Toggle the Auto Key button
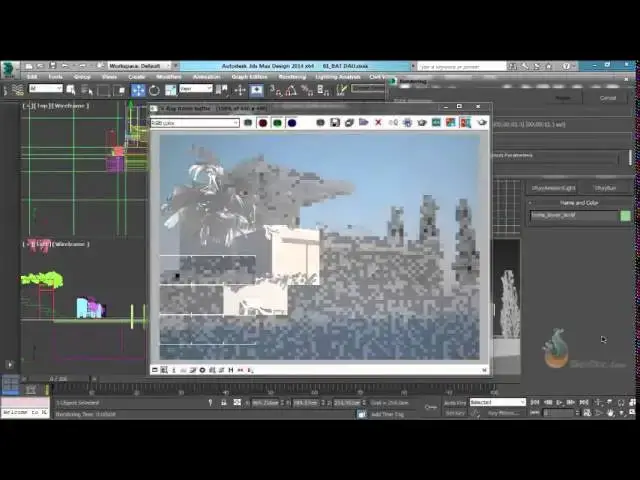640x480 pixels. pyautogui.click(x=455, y=403)
